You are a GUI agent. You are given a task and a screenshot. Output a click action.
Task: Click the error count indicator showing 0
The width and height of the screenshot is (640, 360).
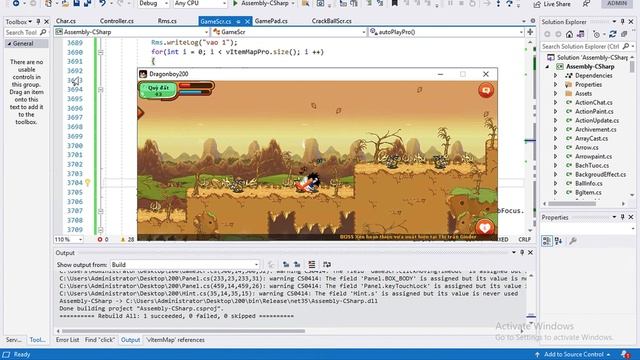[103, 240]
